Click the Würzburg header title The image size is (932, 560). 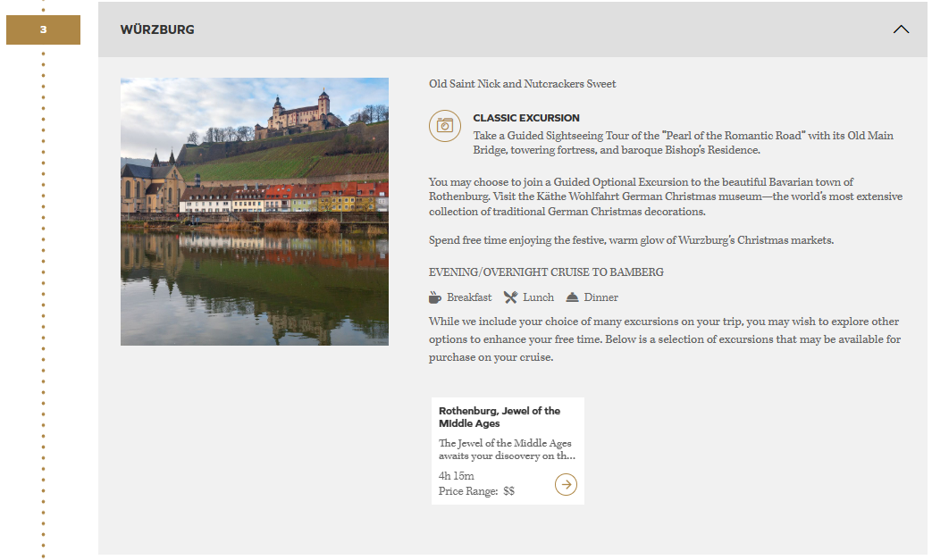point(157,29)
